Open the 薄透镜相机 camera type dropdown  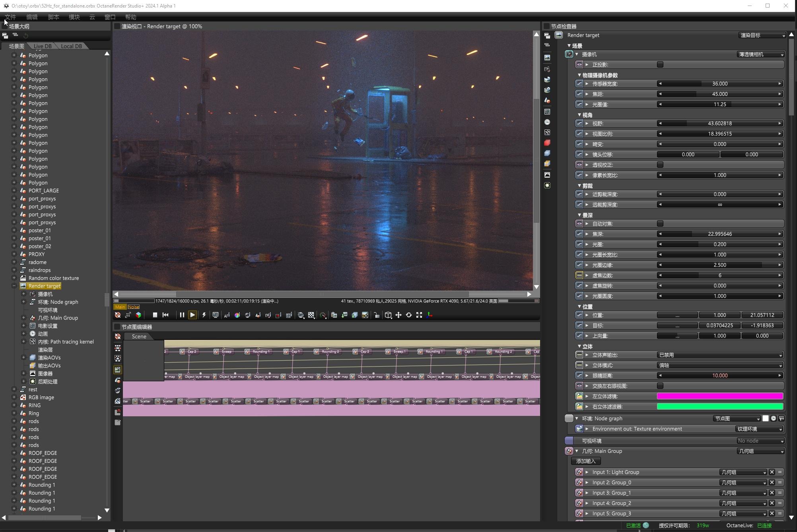pyautogui.click(x=760, y=54)
